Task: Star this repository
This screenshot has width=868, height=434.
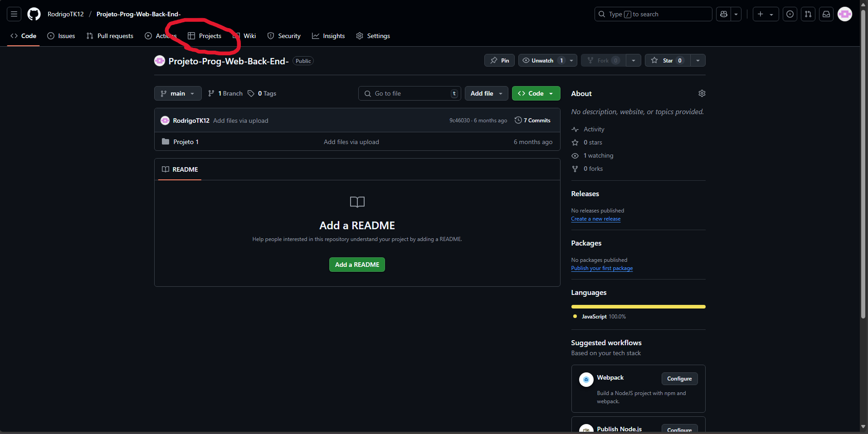Action: pyautogui.click(x=668, y=60)
